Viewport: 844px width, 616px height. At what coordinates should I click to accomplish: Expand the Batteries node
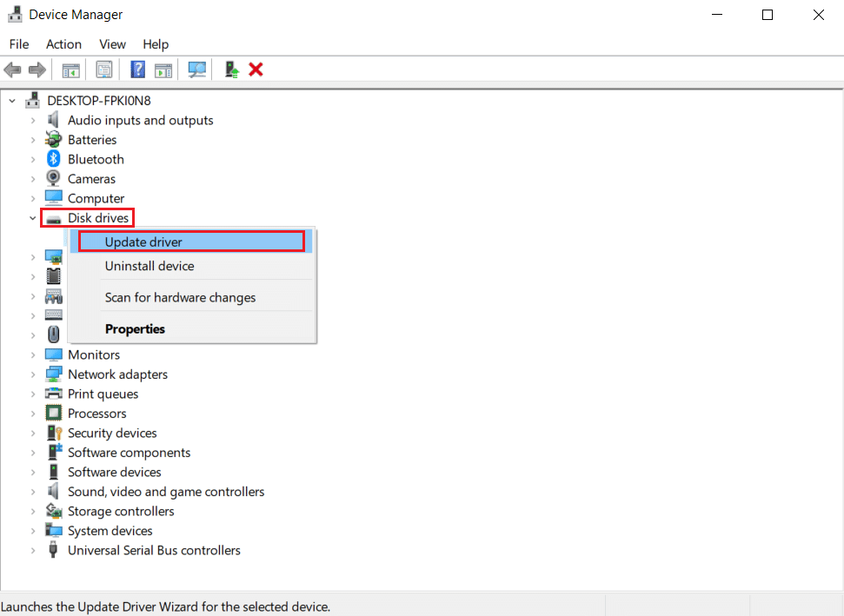33,140
